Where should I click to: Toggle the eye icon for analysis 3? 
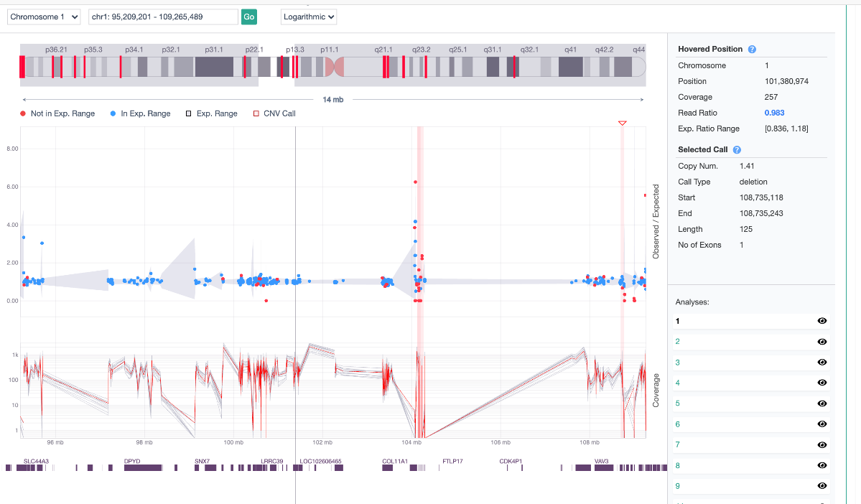[x=822, y=363]
